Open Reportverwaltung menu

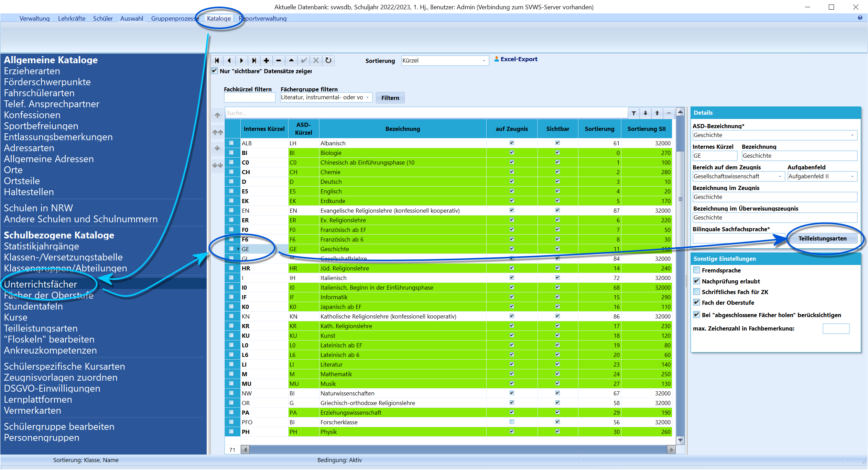click(263, 19)
